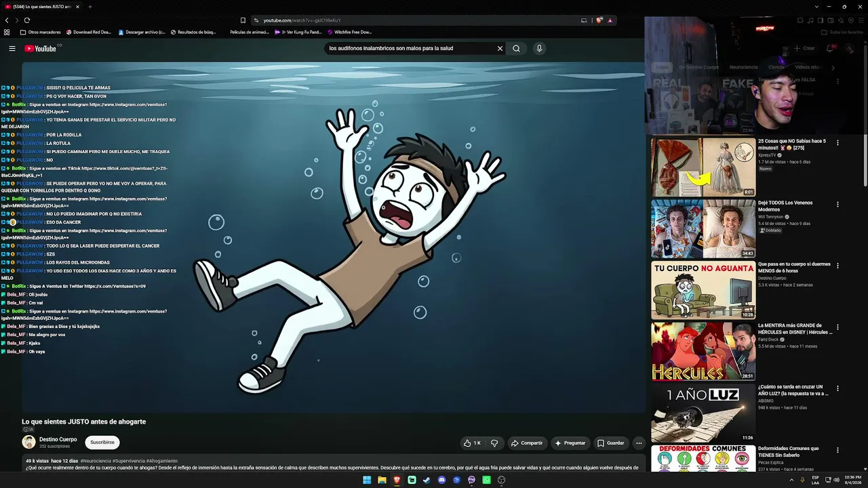The width and height of the screenshot is (868, 488).
Task: Open the Brave browser main menu
Action: pos(861,20)
